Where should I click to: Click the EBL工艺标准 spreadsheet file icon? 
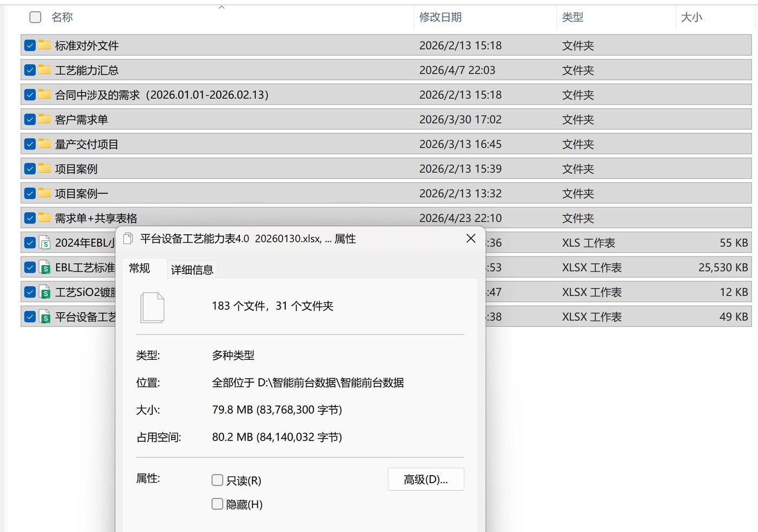(x=45, y=267)
